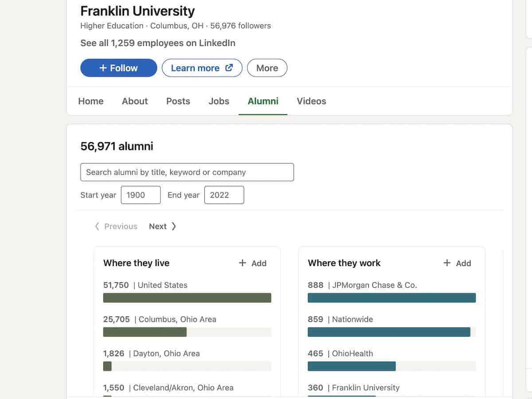Go to Next alumni insights
This screenshot has width=532, height=399.
pos(163,226)
